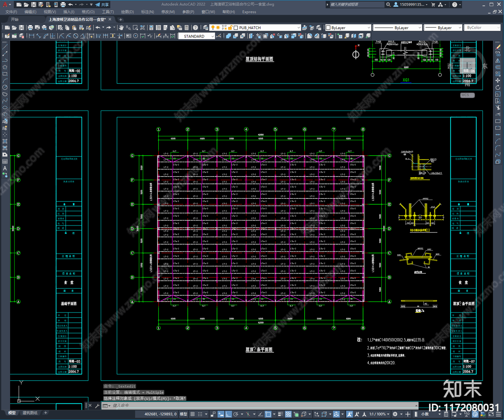Screen dimensions: 504x420
Task: Open the 标注(N) menu
Action: pos(148,12)
